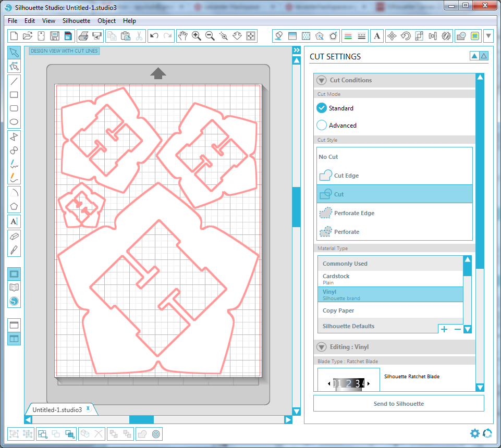Screen dimensions: 501x448
Task: Open the Help menu
Action: [129, 21]
